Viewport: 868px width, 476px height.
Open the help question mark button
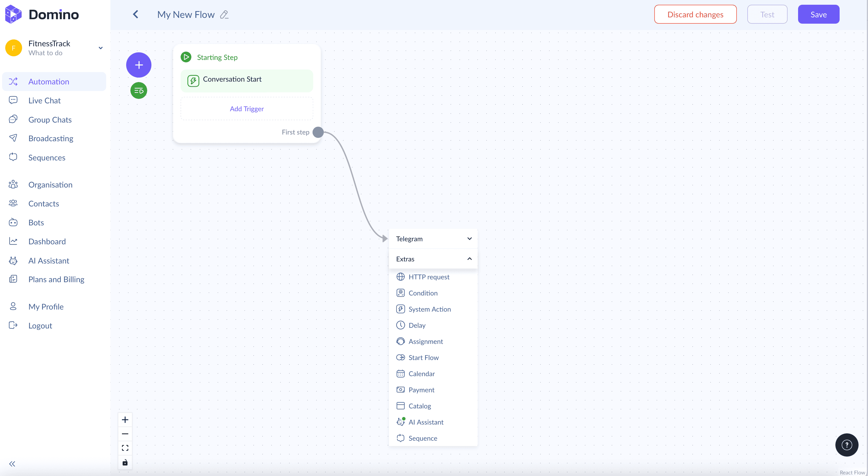[x=847, y=445]
